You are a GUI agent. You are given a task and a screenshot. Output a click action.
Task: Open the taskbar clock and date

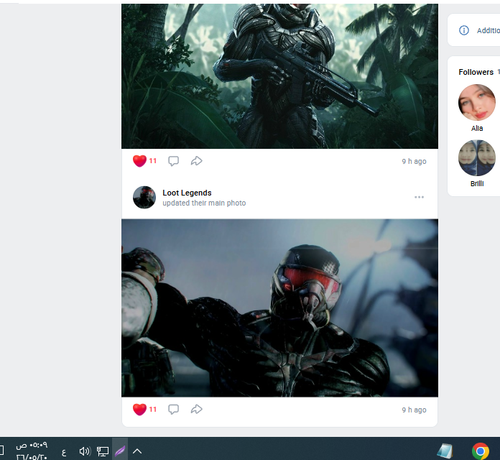point(32,451)
